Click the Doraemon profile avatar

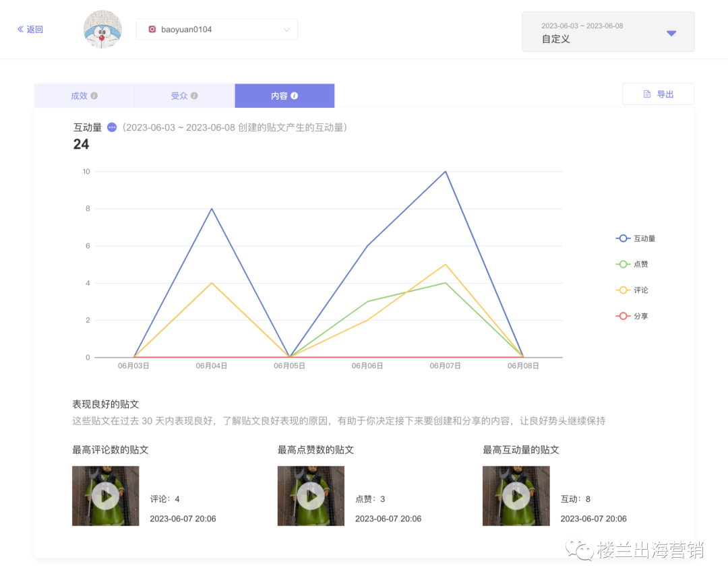pyautogui.click(x=102, y=29)
